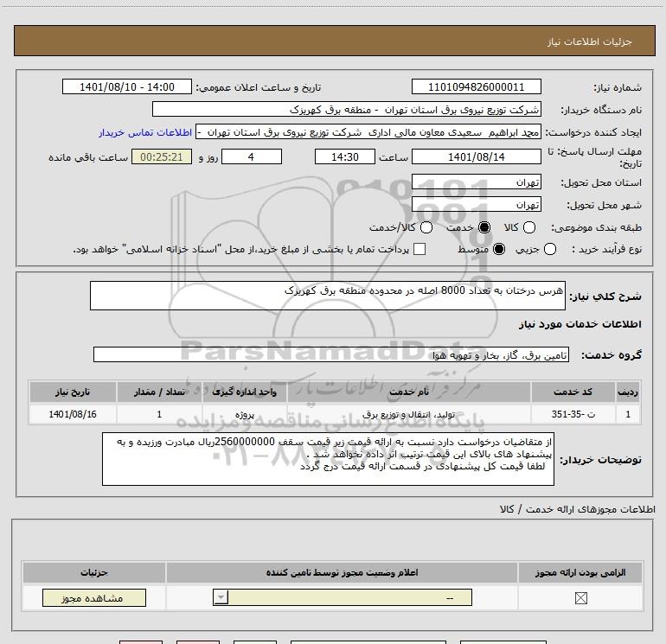The image size is (666, 644).
Task: Click the general need description text box
Action: click(x=328, y=296)
